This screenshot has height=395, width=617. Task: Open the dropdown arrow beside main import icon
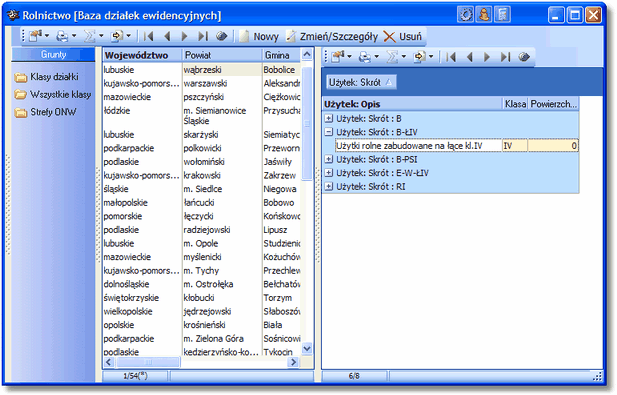pos(128,36)
